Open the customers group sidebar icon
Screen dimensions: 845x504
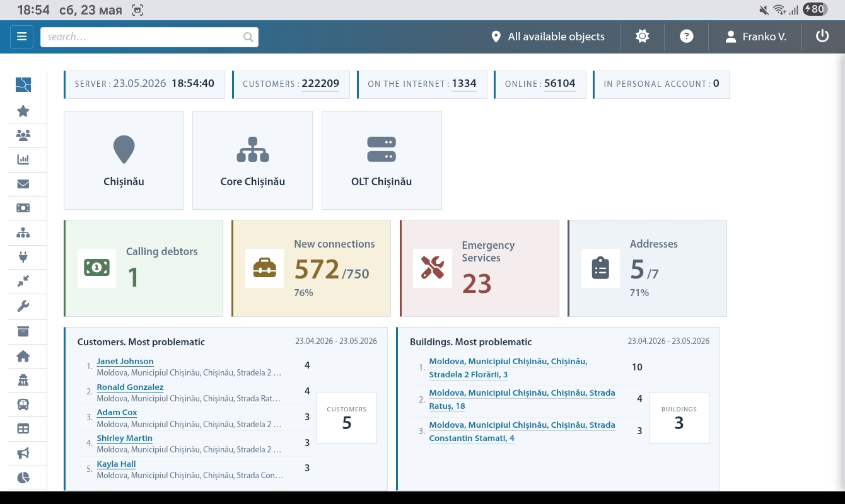tap(23, 135)
